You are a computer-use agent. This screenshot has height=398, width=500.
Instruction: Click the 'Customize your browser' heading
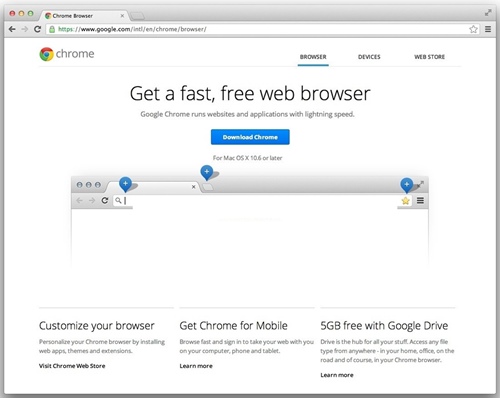click(x=97, y=326)
